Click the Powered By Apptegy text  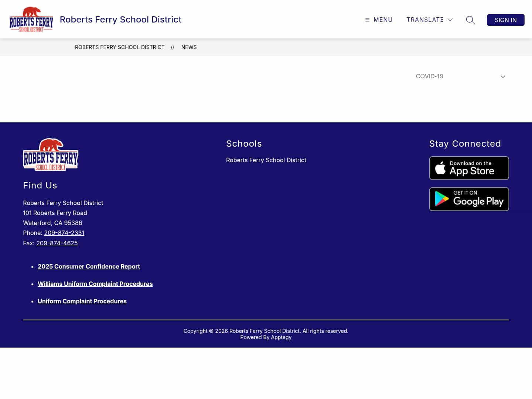click(x=266, y=337)
